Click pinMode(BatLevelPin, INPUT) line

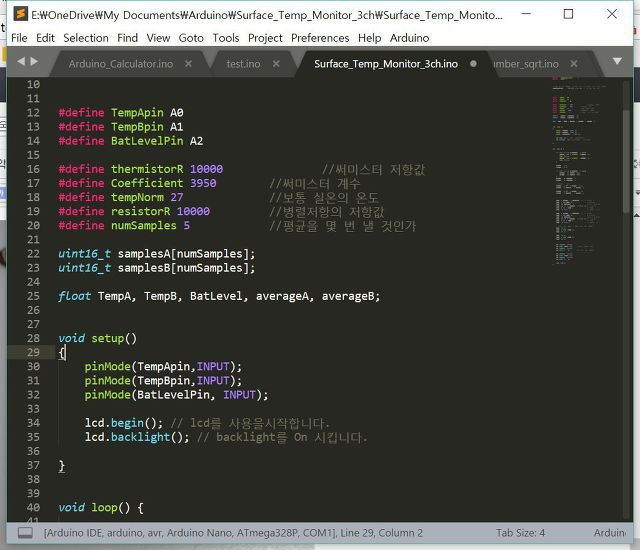click(x=176, y=395)
